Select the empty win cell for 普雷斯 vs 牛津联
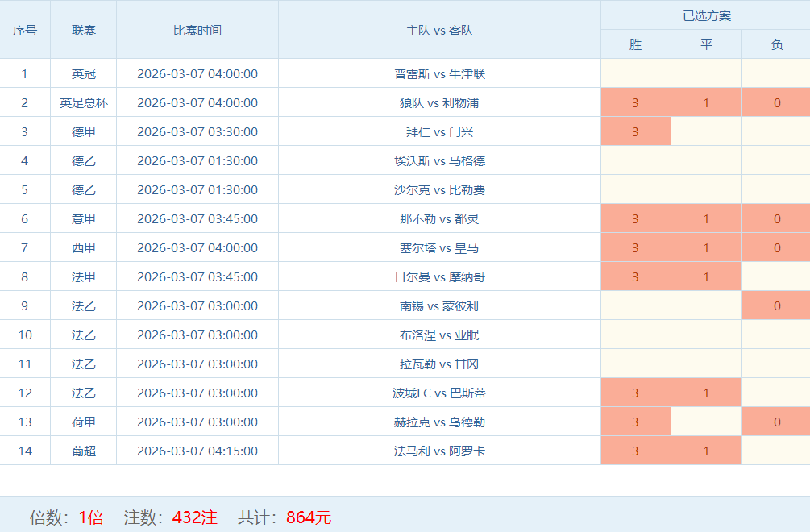 pos(635,73)
